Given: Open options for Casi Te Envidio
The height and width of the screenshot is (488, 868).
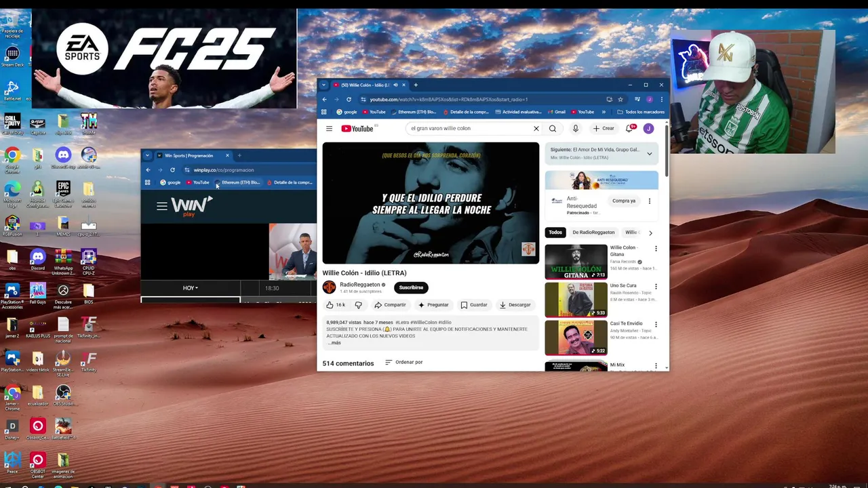Looking at the screenshot, I should pos(656,325).
